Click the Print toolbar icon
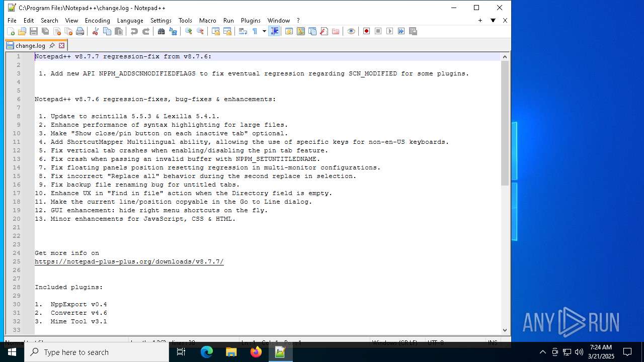 pyautogui.click(x=80, y=31)
